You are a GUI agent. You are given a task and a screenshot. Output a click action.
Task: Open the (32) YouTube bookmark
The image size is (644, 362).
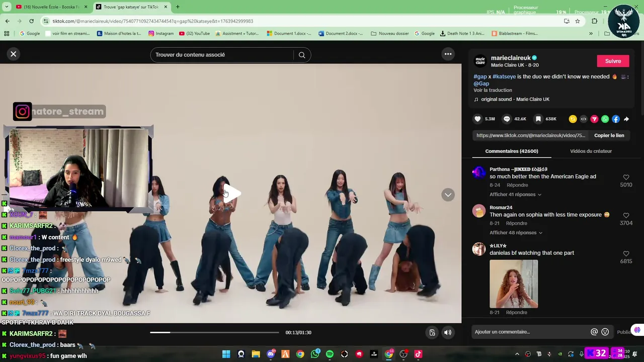[x=194, y=34]
